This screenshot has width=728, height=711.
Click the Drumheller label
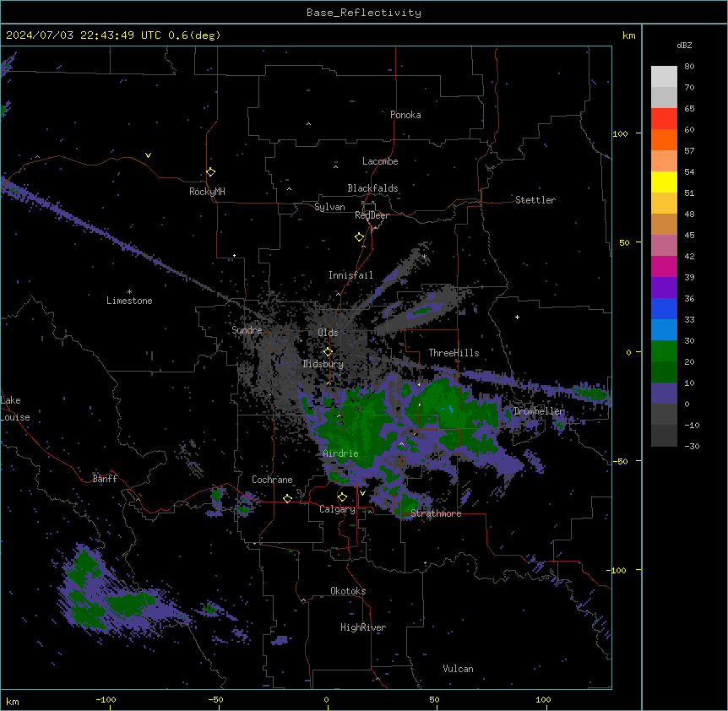(x=540, y=411)
